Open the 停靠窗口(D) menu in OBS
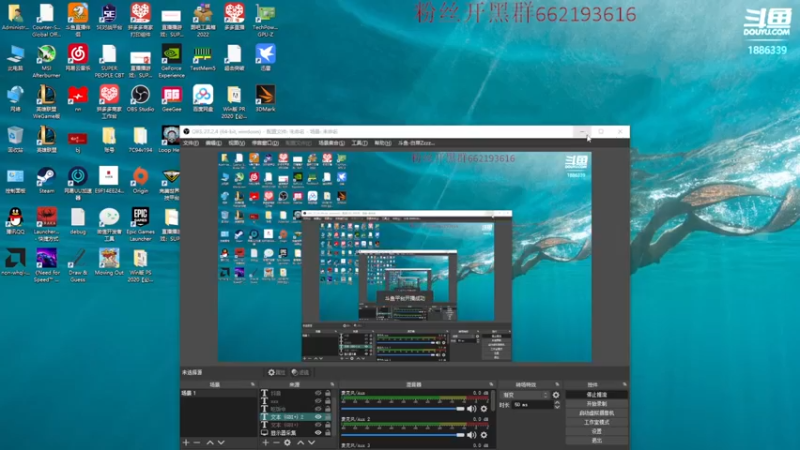The height and width of the screenshot is (450, 800). [265, 143]
